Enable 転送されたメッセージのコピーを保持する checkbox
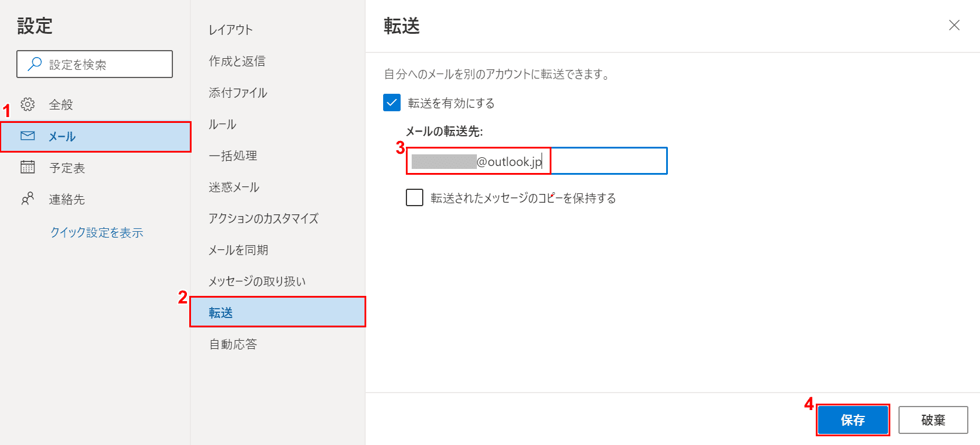 [415, 197]
